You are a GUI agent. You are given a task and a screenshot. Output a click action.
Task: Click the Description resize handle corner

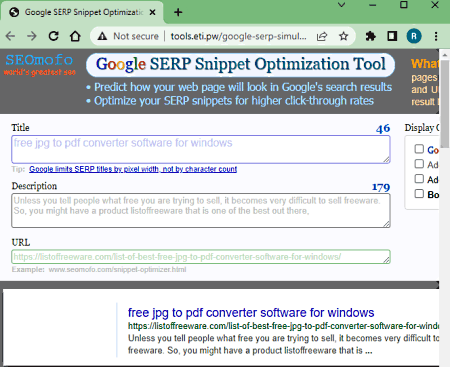pos(386,224)
